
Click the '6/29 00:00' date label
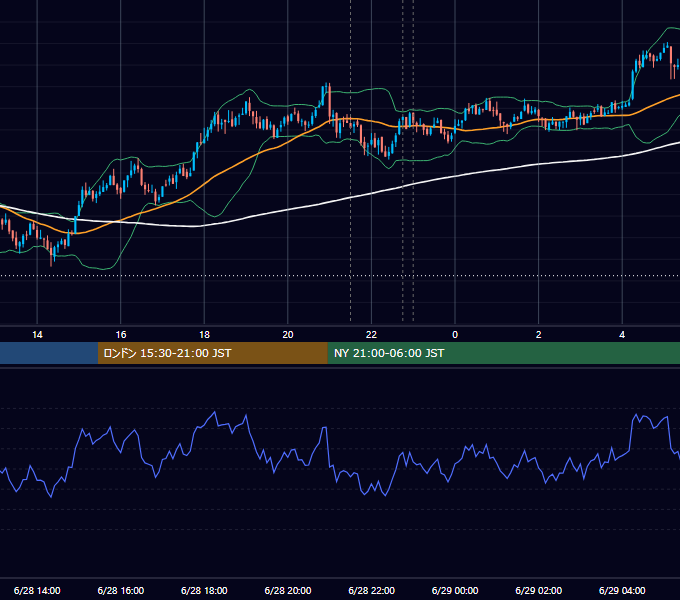(455, 590)
